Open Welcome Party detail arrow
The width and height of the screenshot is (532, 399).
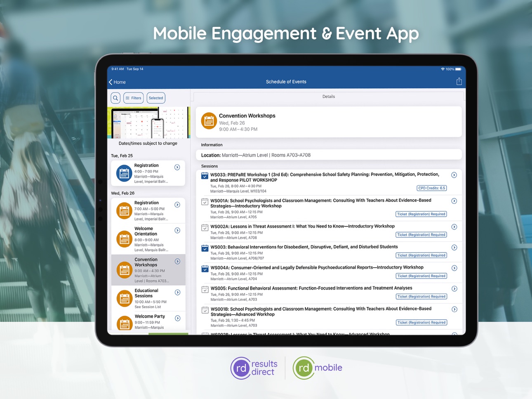pyautogui.click(x=177, y=318)
